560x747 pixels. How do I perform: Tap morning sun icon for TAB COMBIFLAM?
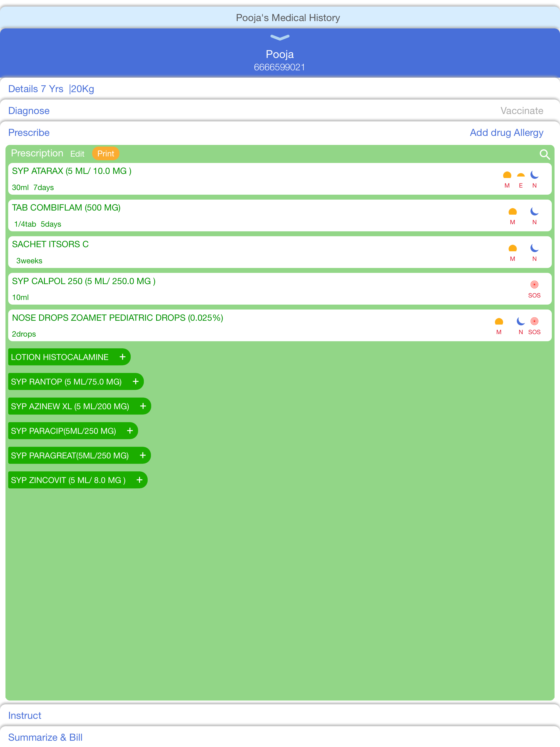[512, 212]
